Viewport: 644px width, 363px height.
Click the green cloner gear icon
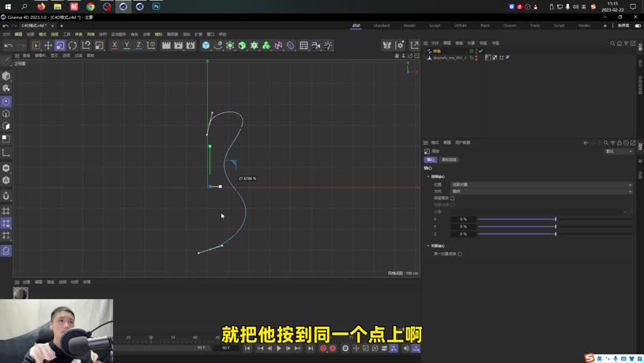(x=254, y=46)
